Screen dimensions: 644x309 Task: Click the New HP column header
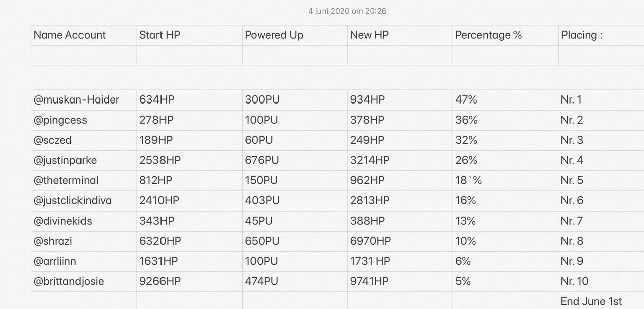[x=400, y=35]
